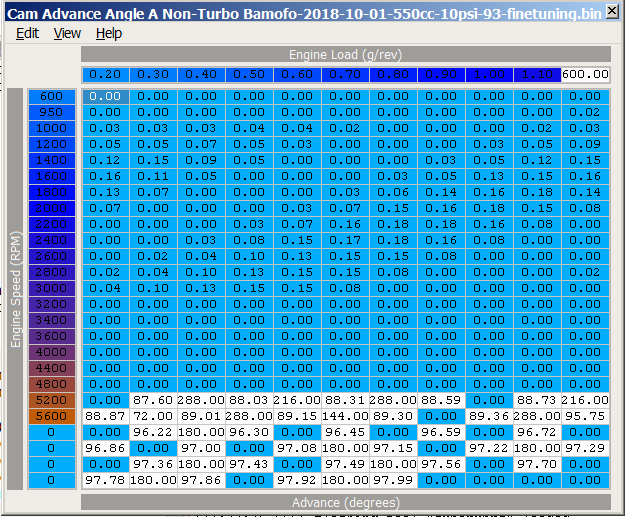Open the Help menu
The height and width of the screenshot is (517, 625).
[x=109, y=33]
